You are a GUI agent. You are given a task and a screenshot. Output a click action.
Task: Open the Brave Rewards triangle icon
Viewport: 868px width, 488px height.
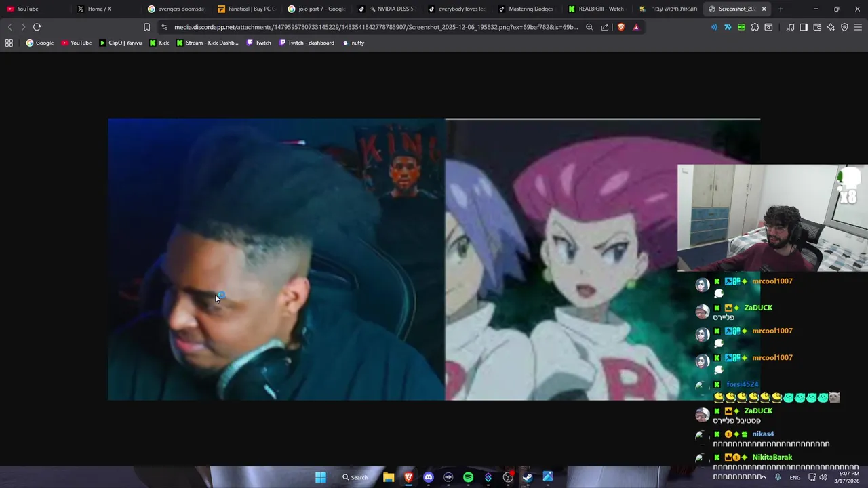(636, 27)
